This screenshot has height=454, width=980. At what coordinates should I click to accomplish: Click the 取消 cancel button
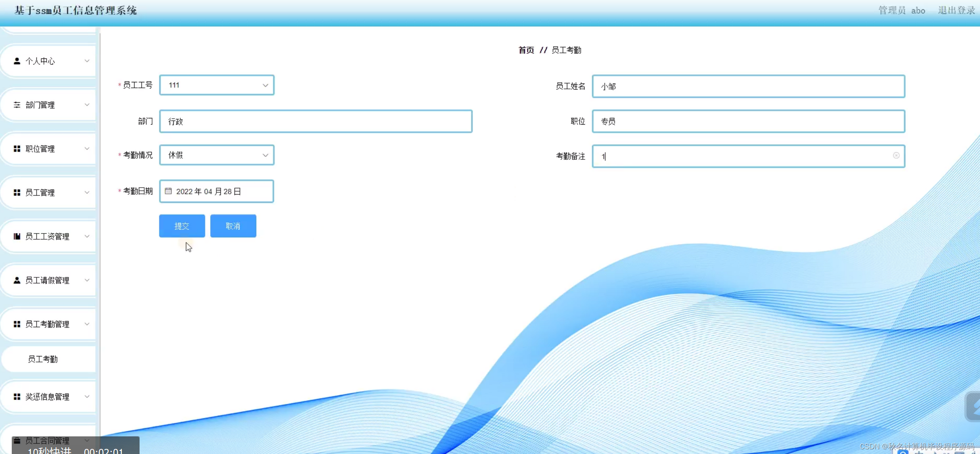[233, 226]
